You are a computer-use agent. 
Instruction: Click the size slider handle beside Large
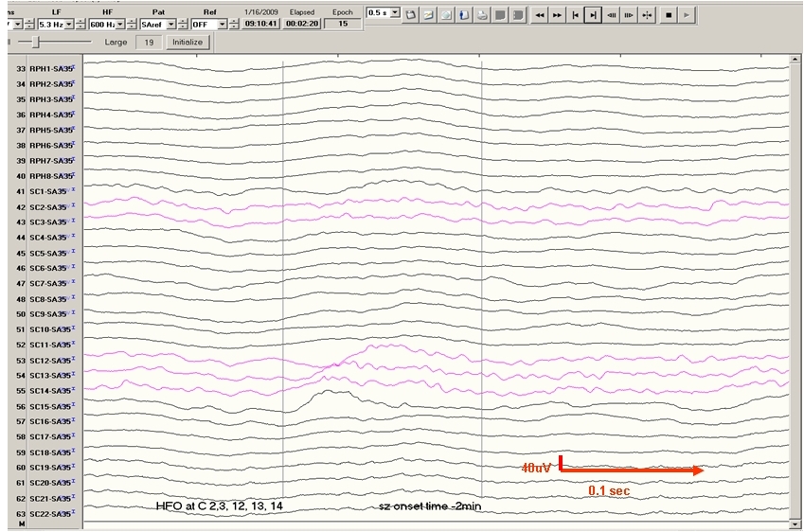35,43
